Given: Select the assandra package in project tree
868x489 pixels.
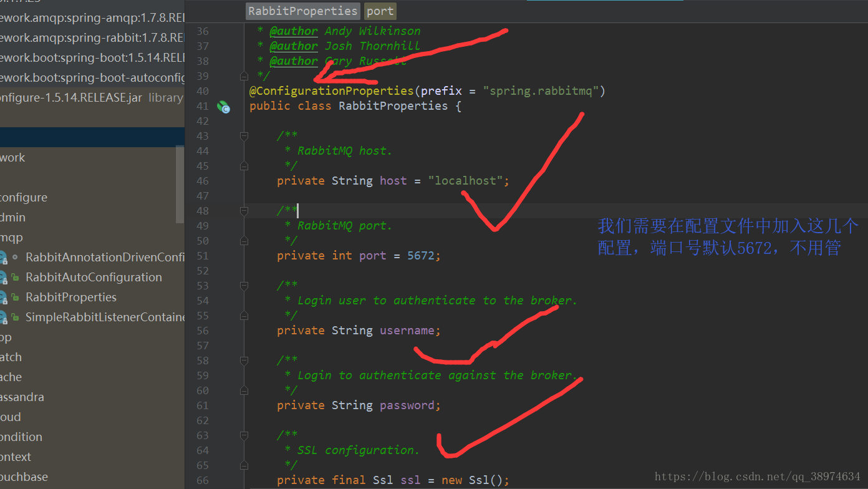Looking at the screenshot, I should pos(22,397).
